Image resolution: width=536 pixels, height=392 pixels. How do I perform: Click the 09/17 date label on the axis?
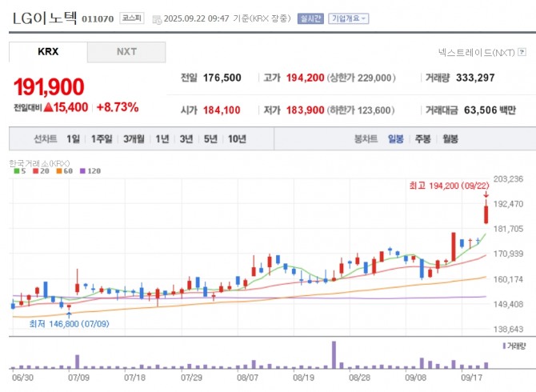pos(472,378)
